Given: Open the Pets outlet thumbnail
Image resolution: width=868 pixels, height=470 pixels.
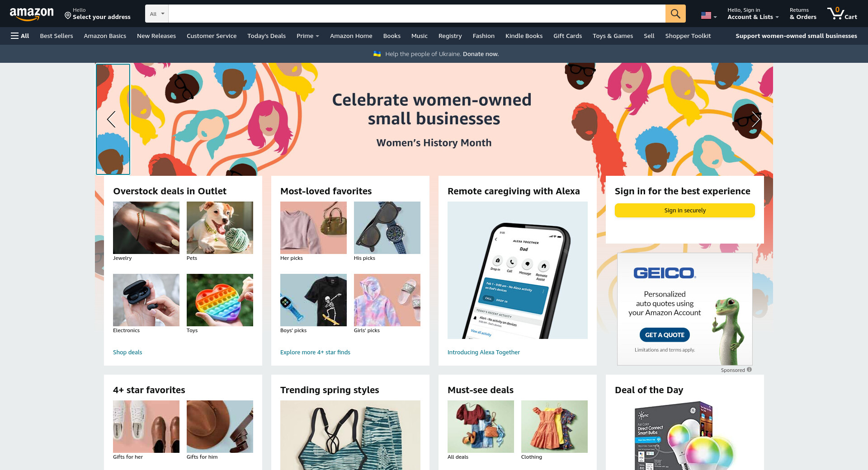Looking at the screenshot, I should tap(220, 228).
